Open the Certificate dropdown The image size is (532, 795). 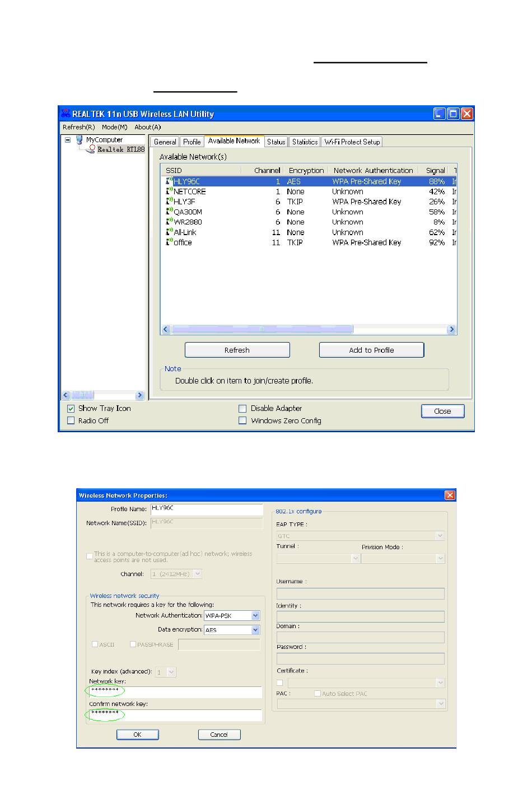click(440, 683)
